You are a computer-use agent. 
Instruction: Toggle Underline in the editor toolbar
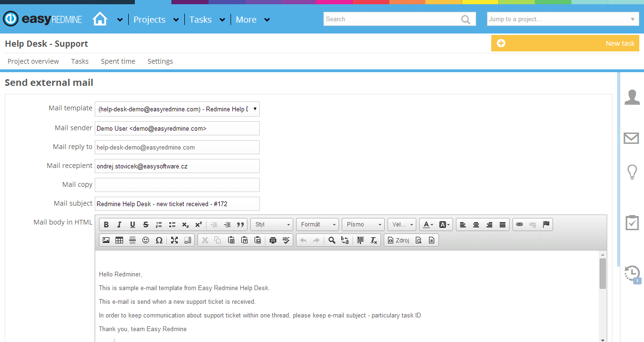click(x=132, y=225)
